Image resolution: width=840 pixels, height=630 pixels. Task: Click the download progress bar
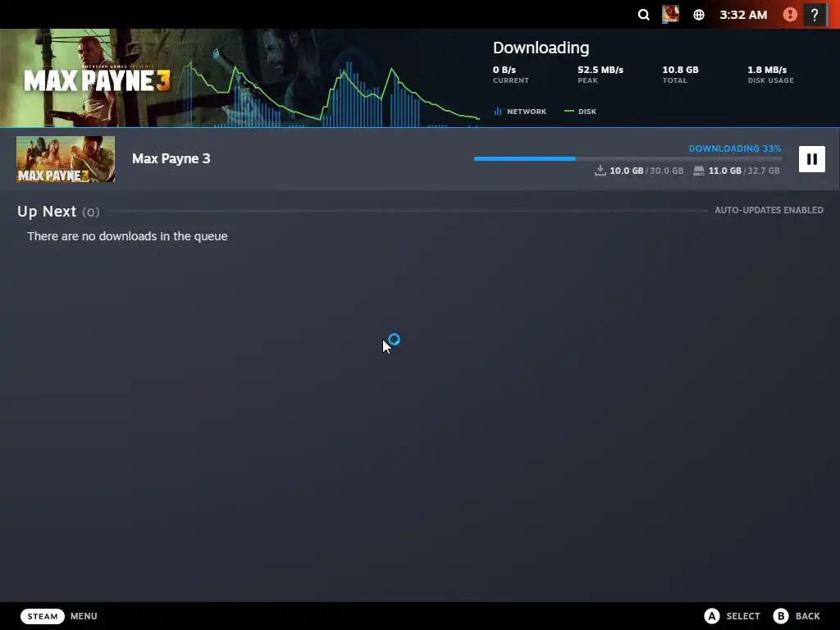pos(628,158)
